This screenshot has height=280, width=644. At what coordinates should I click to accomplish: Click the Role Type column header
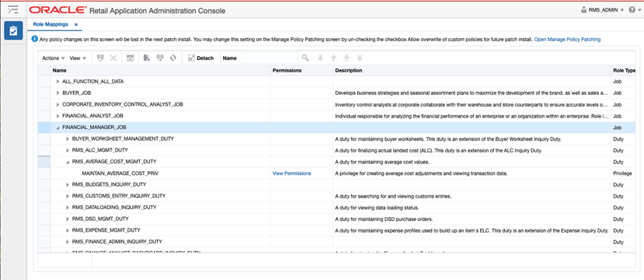pos(624,70)
